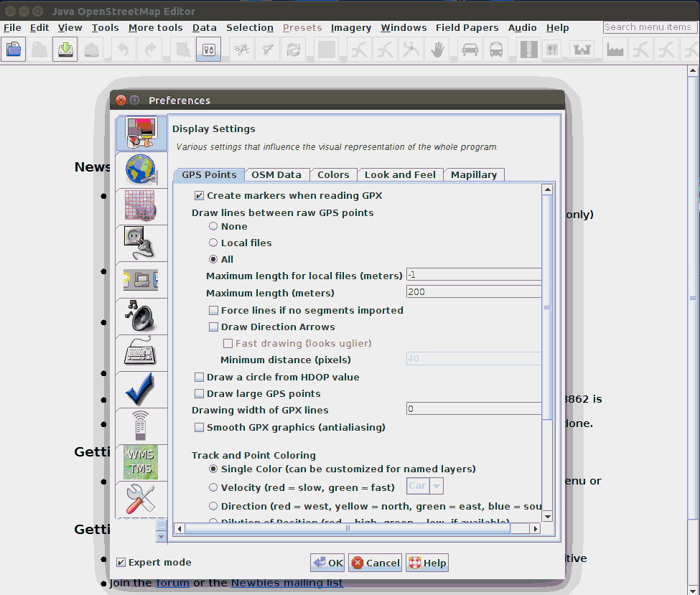Select the Local files radio button
This screenshot has height=595, width=700.
(x=213, y=243)
